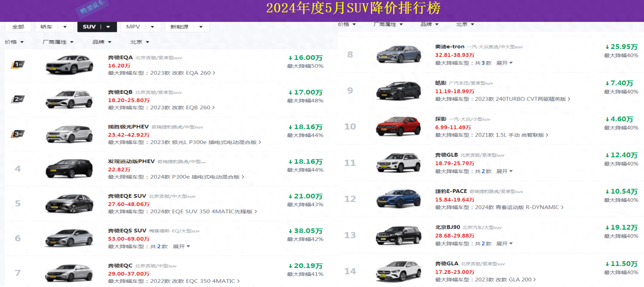The height and width of the screenshot is (287, 644).
Task: Click the 奔驰GLA car thumbnail
Action: point(399,271)
